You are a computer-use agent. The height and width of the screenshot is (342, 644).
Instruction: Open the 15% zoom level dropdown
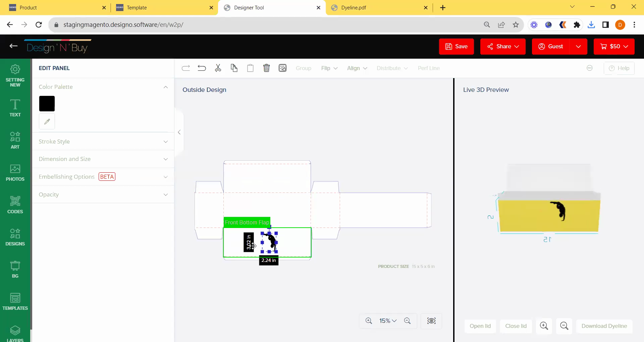pos(388,321)
